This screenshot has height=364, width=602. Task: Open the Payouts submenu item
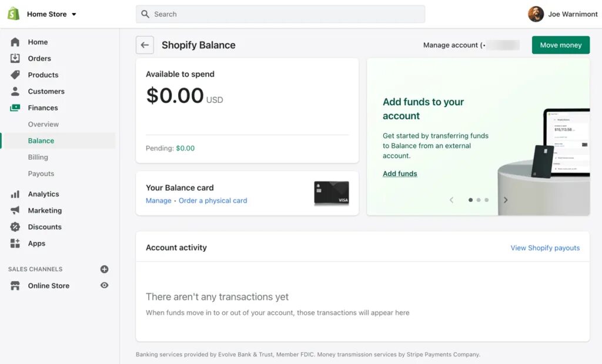tap(41, 174)
